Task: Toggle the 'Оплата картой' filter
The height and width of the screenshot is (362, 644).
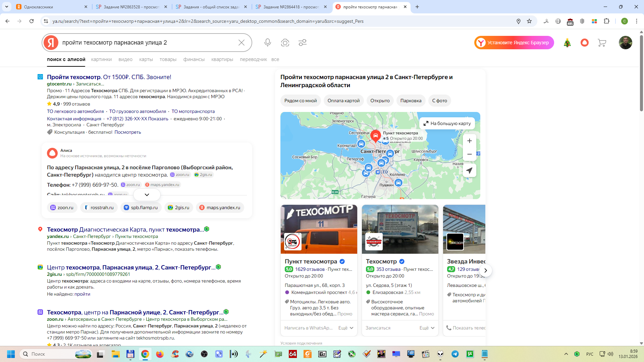Action: (343, 101)
